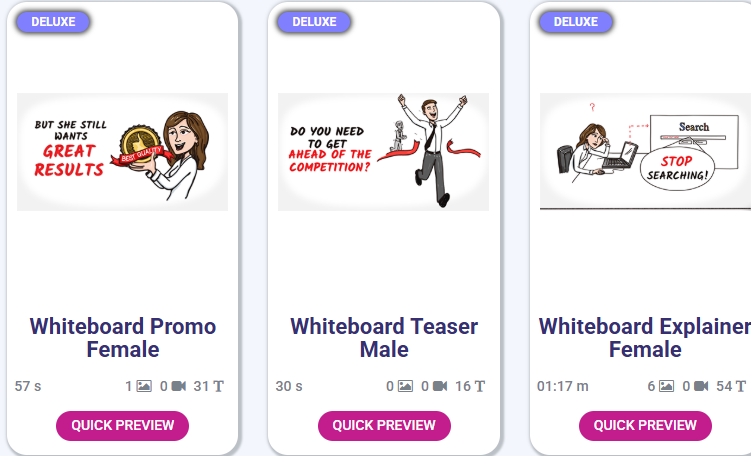Click video camera icon on Whiteboard Promo Female
This screenshot has width=751, height=456.
[x=179, y=386]
